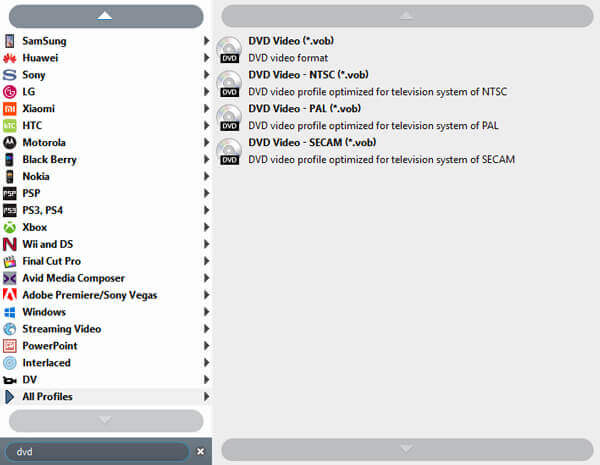Click the Sony logo icon
This screenshot has height=465, width=600.
(x=10, y=75)
